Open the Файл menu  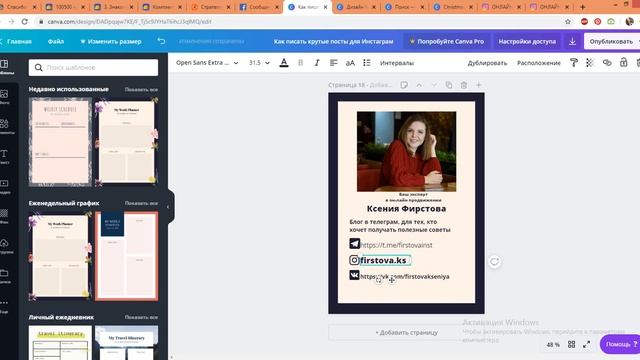(x=56, y=41)
